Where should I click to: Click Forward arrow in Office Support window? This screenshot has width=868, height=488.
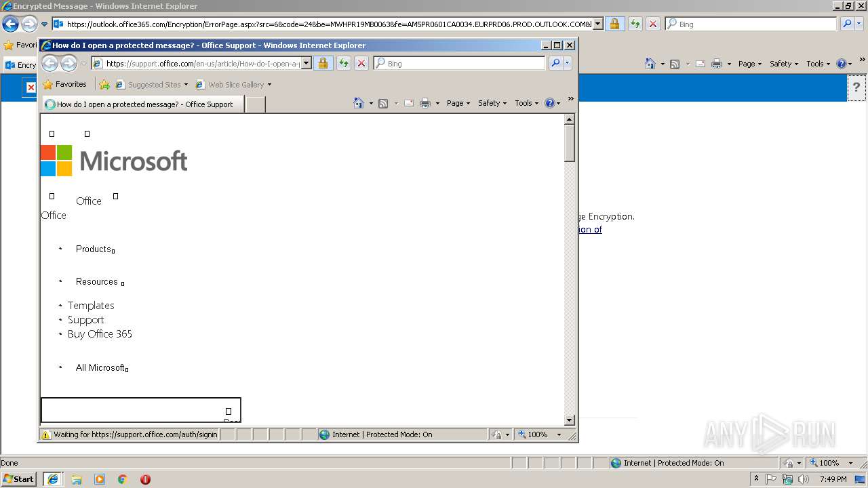69,63
